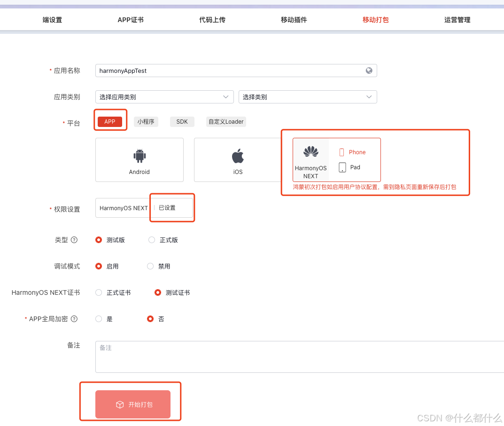Image resolution: width=504 pixels, height=426 pixels.
Task: Select the 自定义Loader platform button
Action: tap(226, 122)
